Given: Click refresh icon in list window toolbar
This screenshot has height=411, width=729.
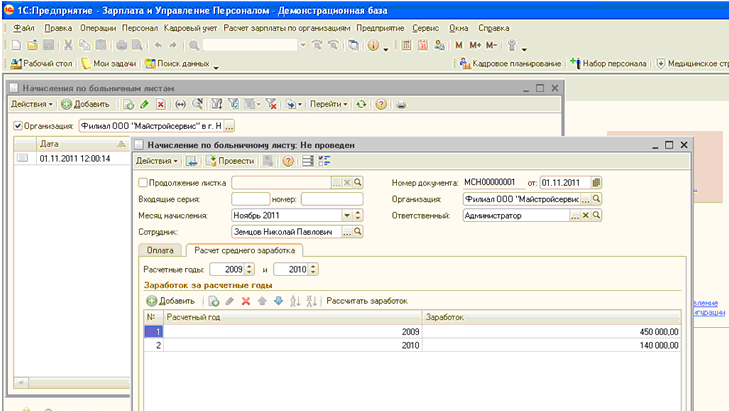Looking at the screenshot, I should pos(361,104).
